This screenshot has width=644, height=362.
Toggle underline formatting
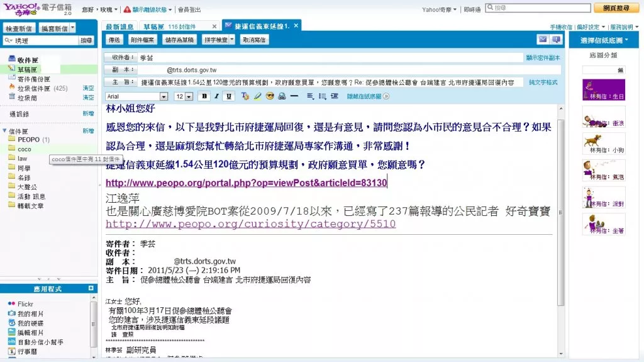pyautogui.click(x=229, y=96)
